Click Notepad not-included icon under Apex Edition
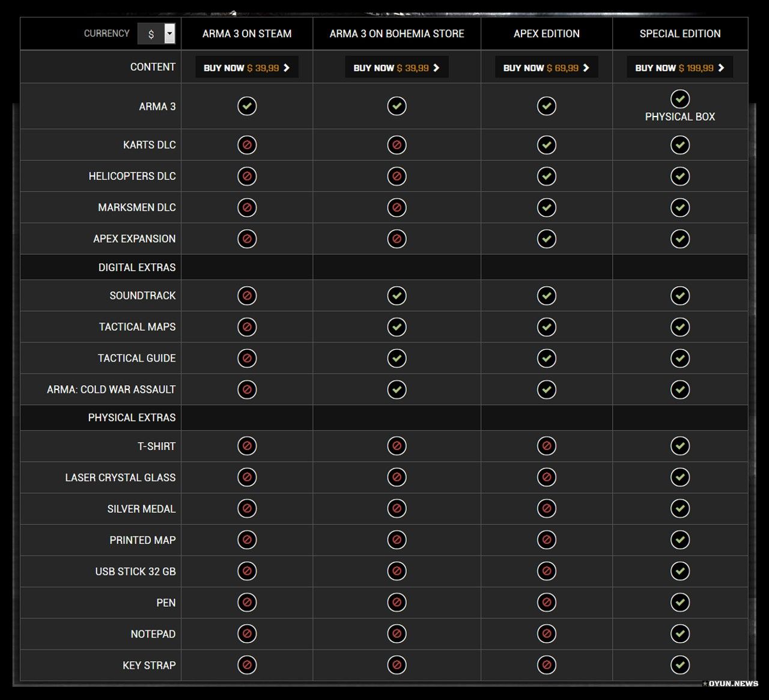Screen dimensions: 769x700 547,633
